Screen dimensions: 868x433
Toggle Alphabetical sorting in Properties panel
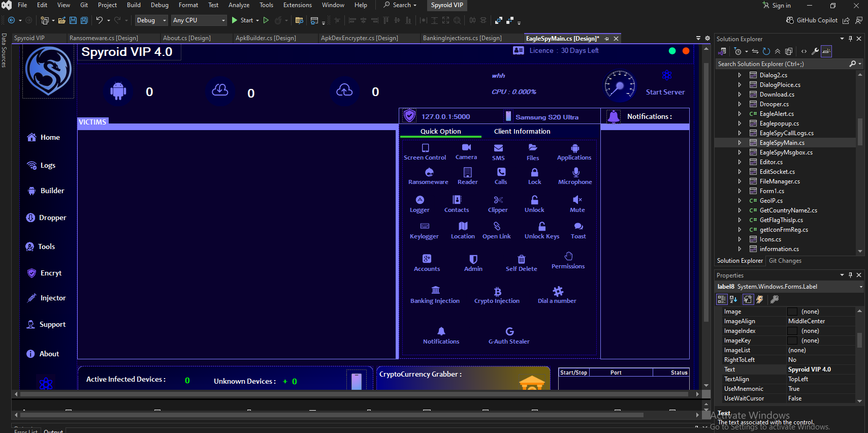pyautogui.click(x=733, y=299)
